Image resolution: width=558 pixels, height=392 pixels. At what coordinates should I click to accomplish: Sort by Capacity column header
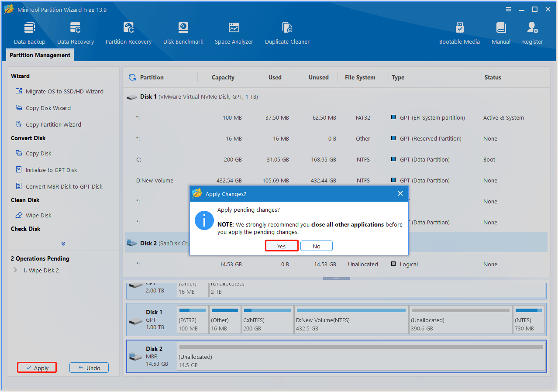[x=223, y=77]
